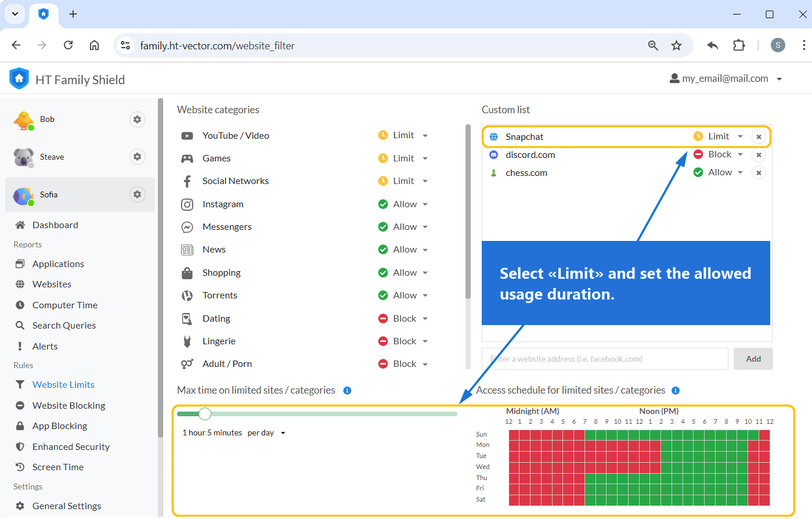The height and width of the screenshot is (519, 812).
Task: Open General Settings
Action: point(67,506)
